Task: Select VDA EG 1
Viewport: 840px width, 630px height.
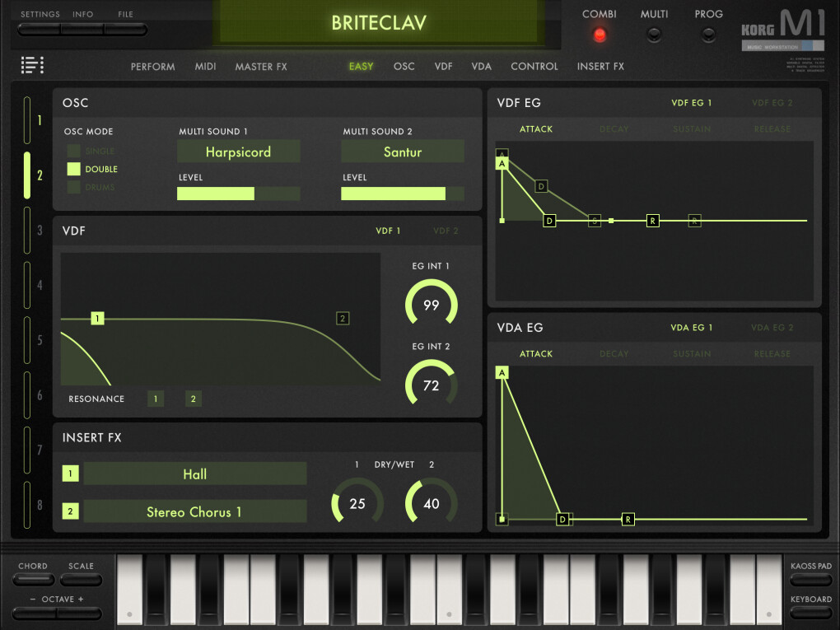Action: coord(691,327)
